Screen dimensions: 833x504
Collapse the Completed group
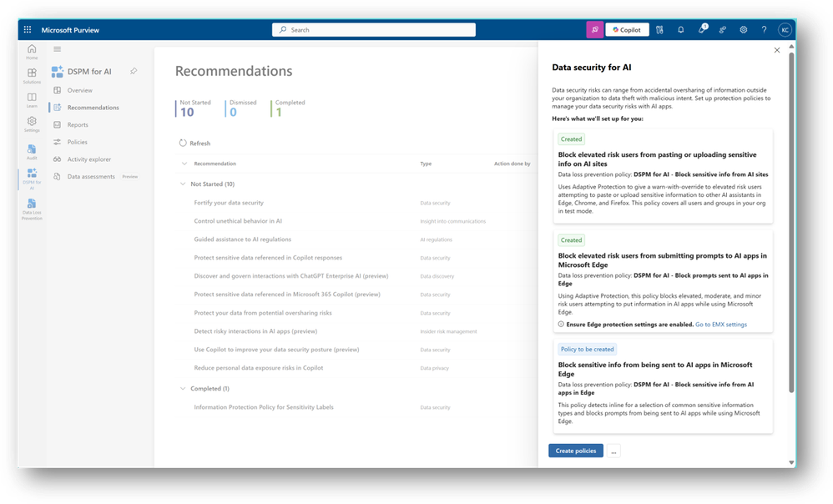click(183, 388)
